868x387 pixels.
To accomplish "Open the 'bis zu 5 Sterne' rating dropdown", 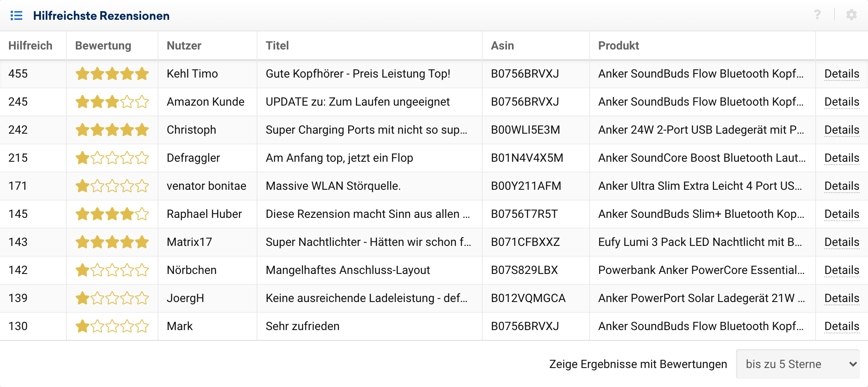I will coord(797,364).
